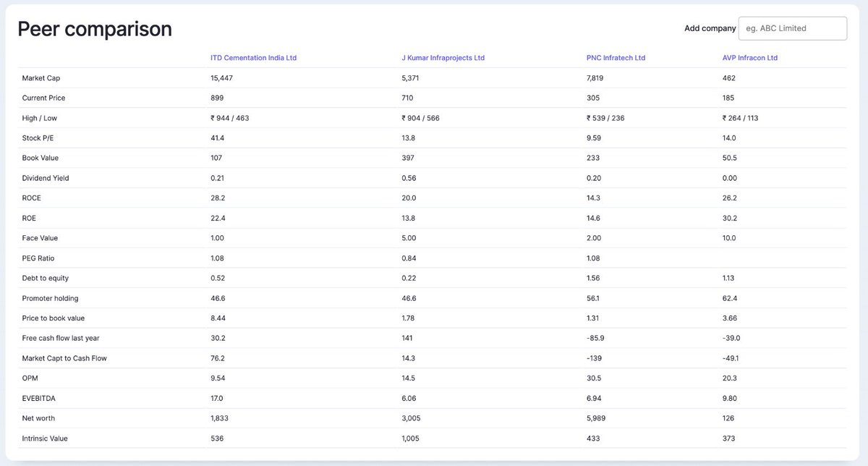Click market cap to cash flow value -139
This screenshot has width=868, height=466.
pyautogui.click(x=595, y=358)
